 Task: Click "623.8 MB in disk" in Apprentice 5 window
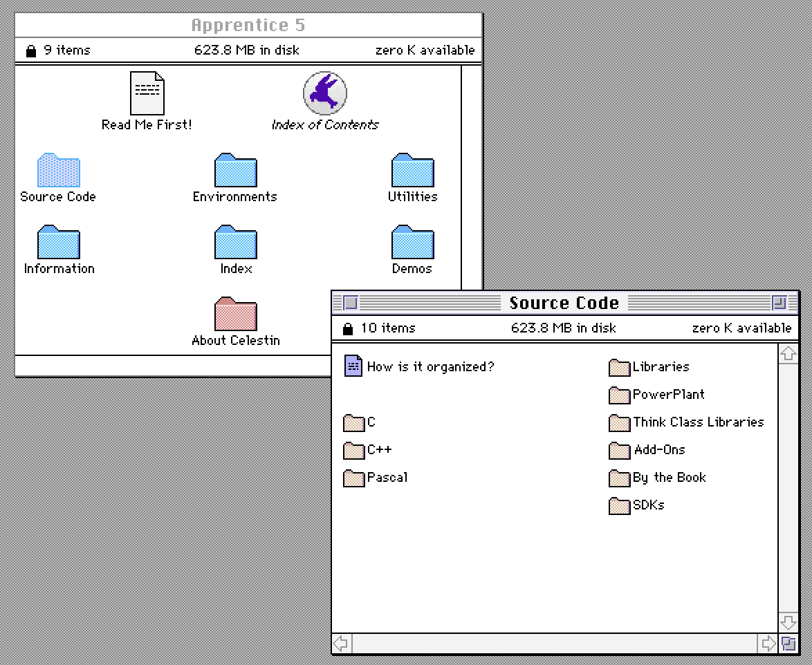pos(246,50)
